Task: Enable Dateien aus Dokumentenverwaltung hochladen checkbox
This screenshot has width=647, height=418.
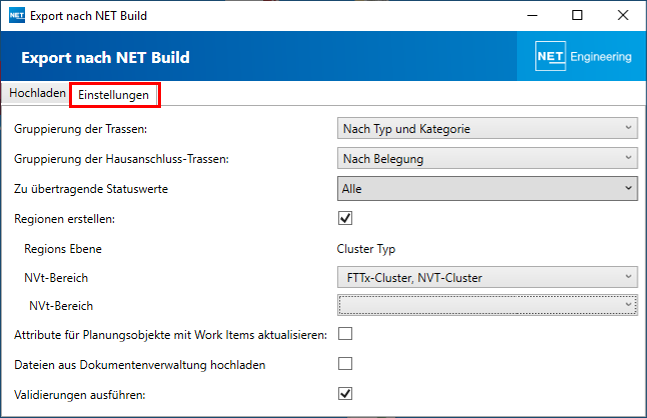Action: (x=345, y=364)
